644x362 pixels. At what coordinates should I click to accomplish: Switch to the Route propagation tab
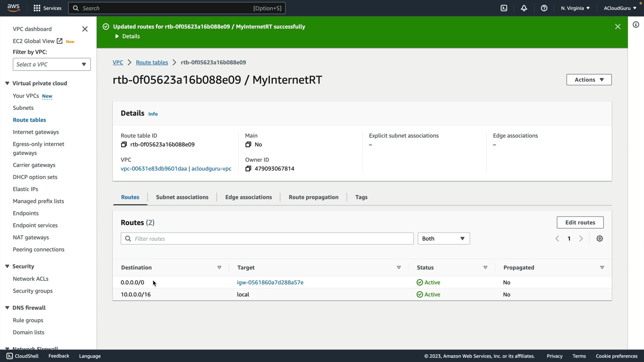pyautogui.click(x=313, y=197)
